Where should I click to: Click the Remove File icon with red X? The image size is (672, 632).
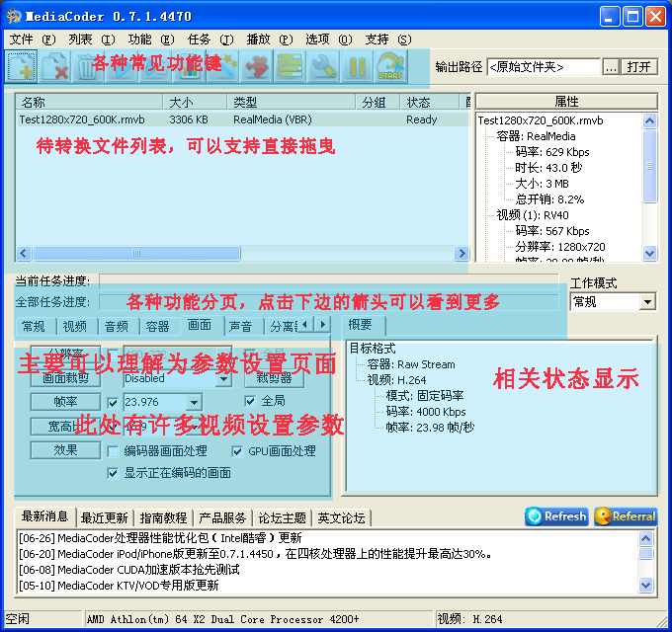(55, 66)
